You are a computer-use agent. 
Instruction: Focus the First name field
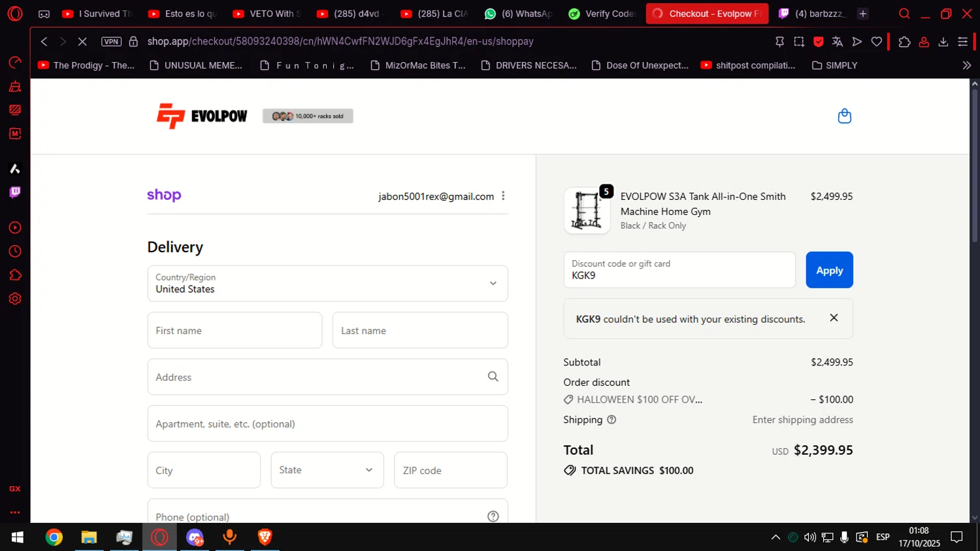235,330
